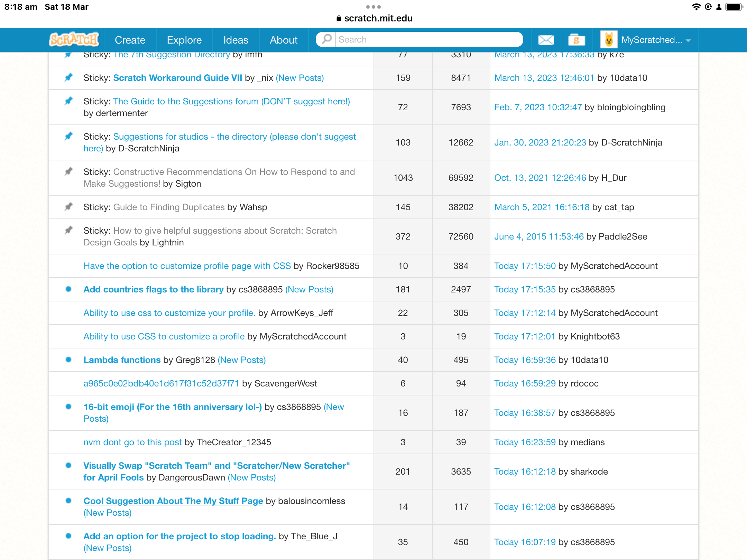Go to the Ideas page

pos(236,40)
